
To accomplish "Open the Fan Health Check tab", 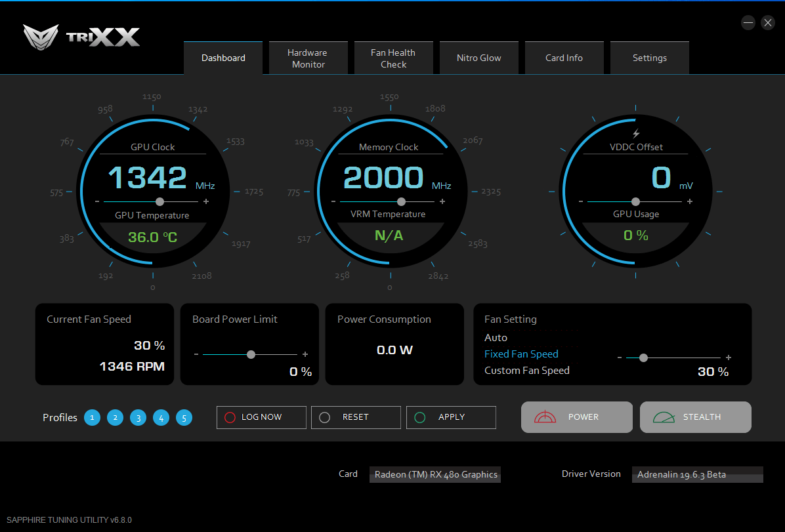I will 394,58.
